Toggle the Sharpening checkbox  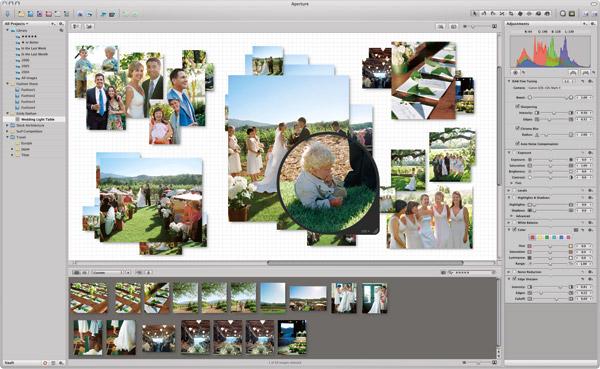(x=518, y=106)
